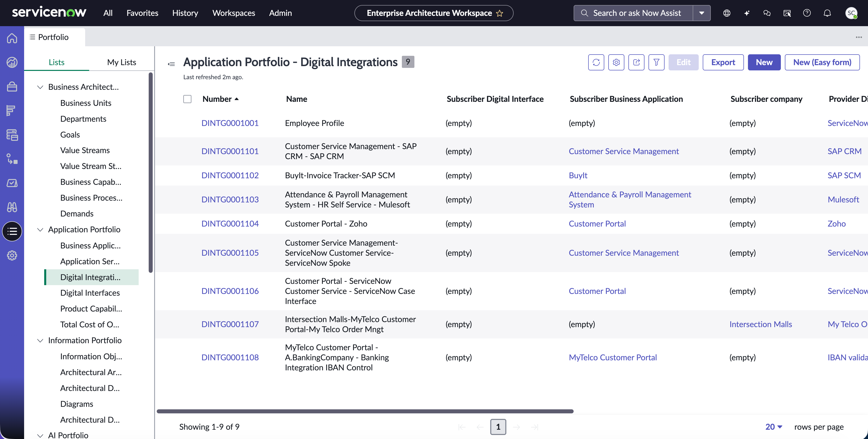The image size is (868, 439).
Task: Click the New button
Action: coord(764,62)
